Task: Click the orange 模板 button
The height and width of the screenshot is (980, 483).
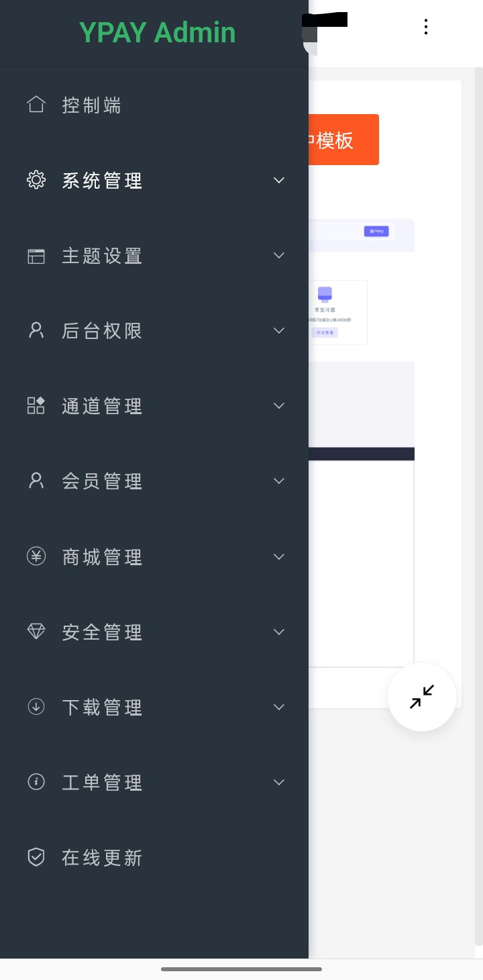Action: click(x=343, y=140)
